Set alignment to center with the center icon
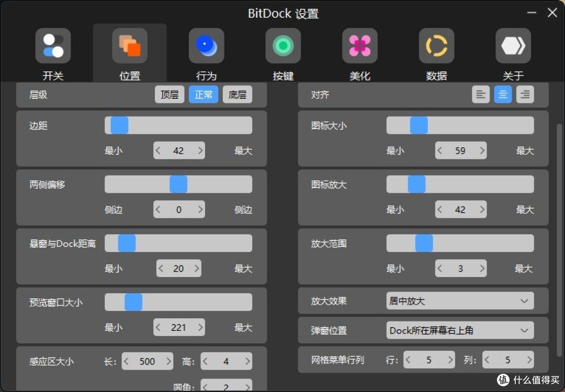Viewport: 565px width, 392px height. tap(503, 95)
